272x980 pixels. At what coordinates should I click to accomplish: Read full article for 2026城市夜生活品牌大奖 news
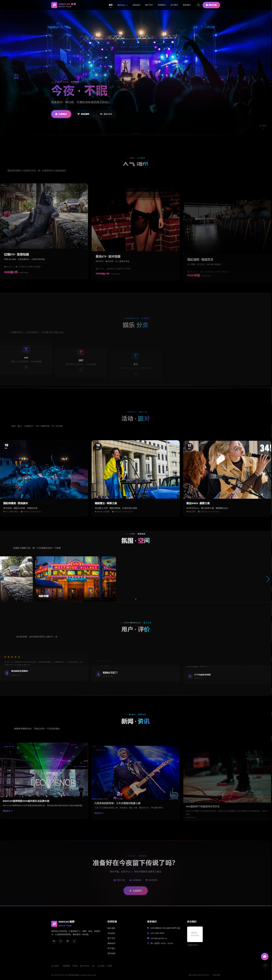8,811
